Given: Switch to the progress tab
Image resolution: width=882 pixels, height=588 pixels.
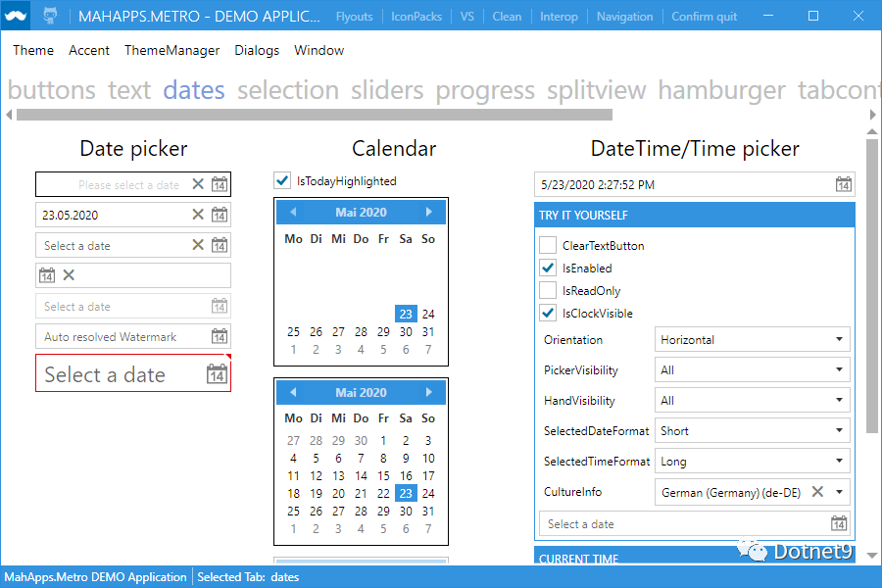Looking at the screenshot, I should point(485,90).
